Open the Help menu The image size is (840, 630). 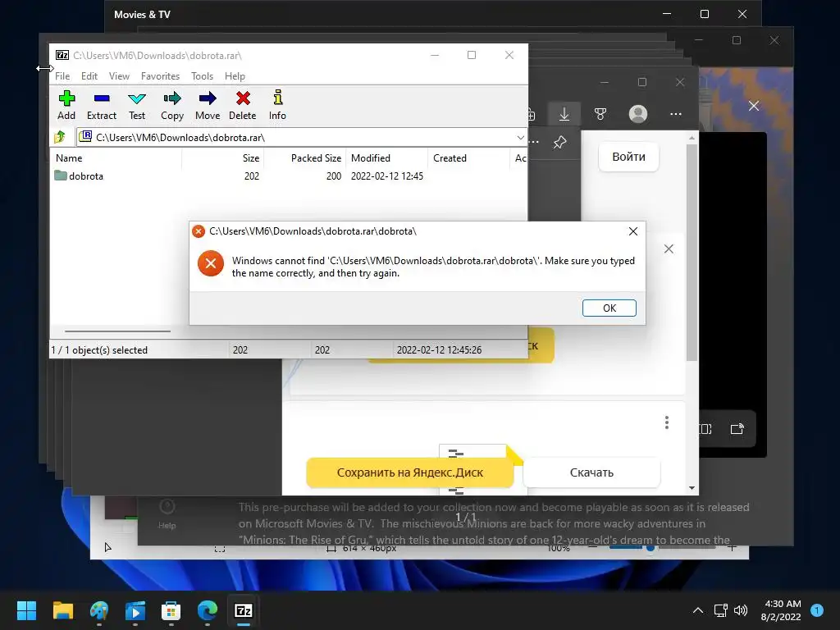235,76
